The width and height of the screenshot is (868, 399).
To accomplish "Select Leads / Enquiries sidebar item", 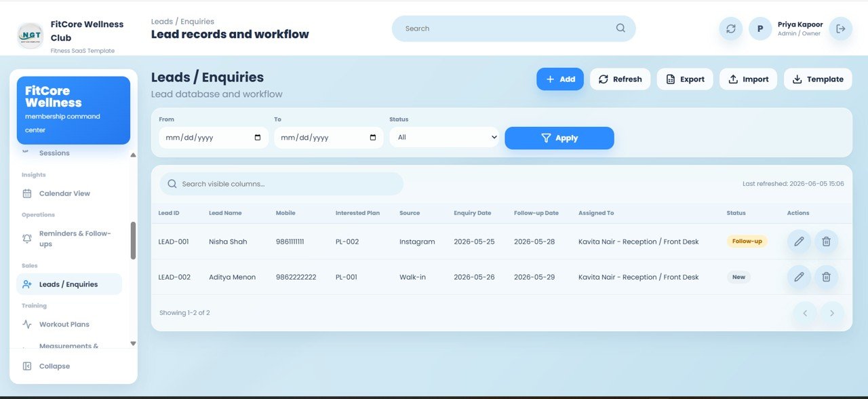I will (69, 284).
